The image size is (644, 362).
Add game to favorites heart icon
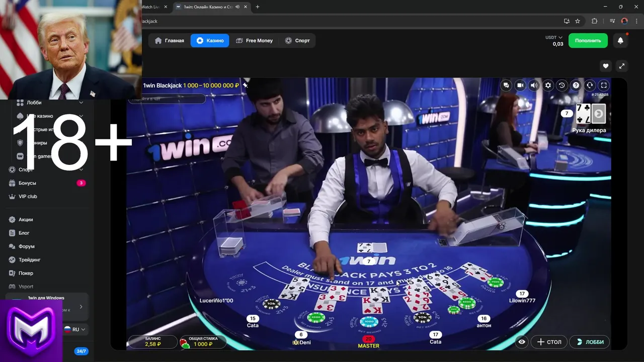pyautogui.click(x=606, y=66)
